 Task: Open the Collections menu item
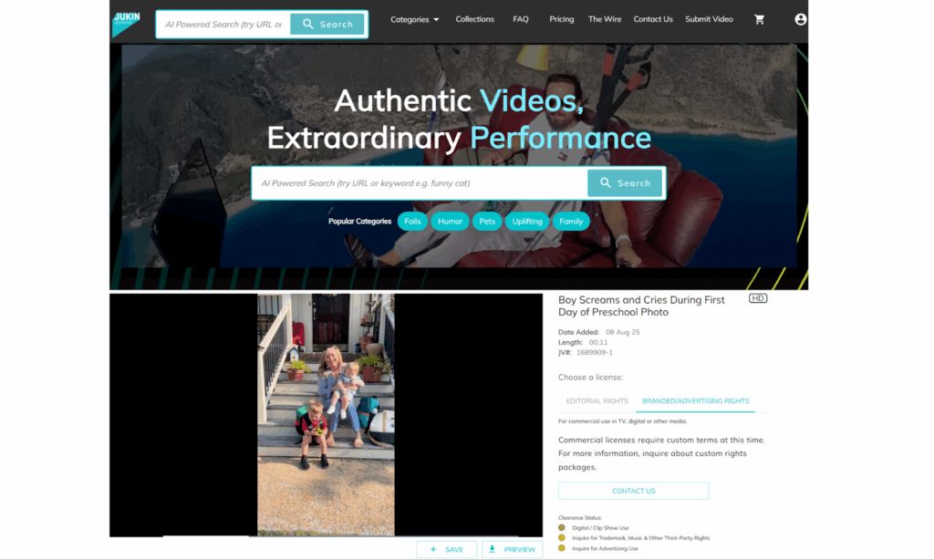[x=474, y=19]
